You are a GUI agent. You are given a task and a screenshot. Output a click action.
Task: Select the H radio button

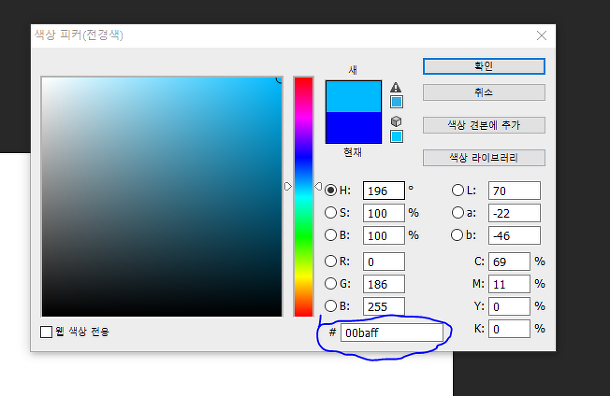click(x=331, y=190)
